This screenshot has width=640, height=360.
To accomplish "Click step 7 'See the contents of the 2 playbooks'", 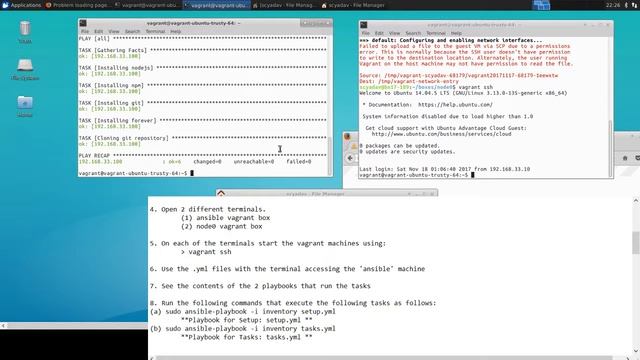I will click(x=260, y=286).
